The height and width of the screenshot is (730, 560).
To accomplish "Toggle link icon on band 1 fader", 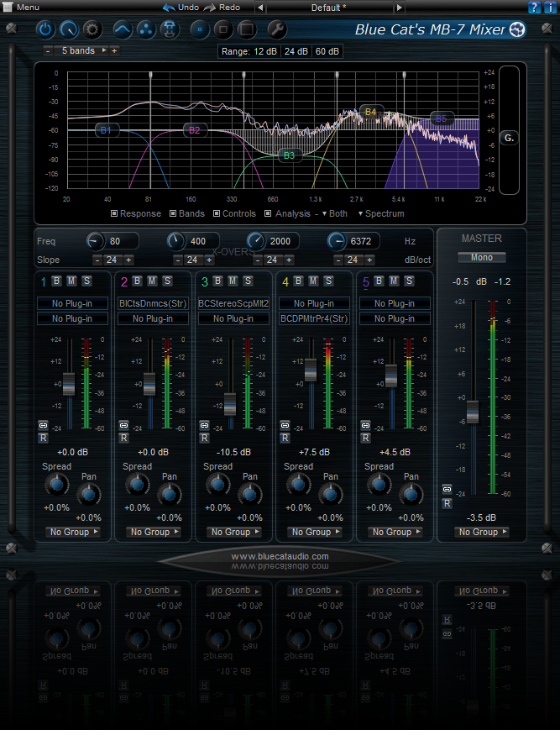I will coord(43,425).
